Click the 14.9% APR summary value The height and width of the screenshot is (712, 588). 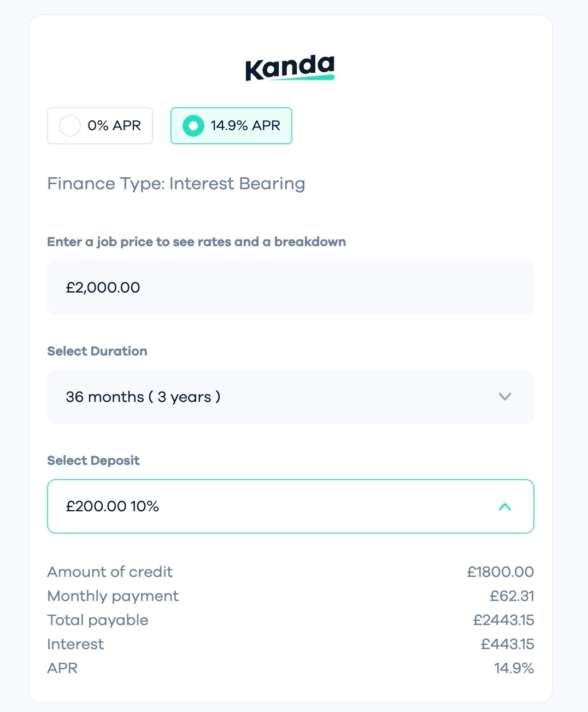tap(514, 668)
